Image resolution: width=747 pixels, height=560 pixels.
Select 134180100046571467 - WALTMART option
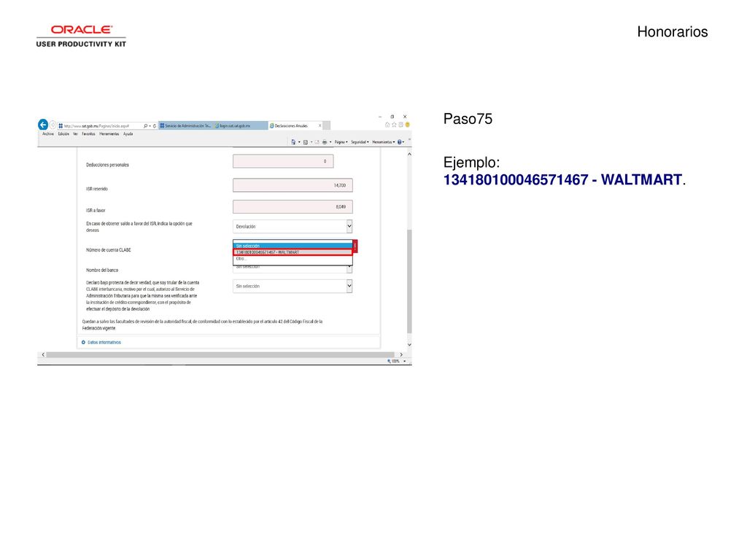point(293,252)
